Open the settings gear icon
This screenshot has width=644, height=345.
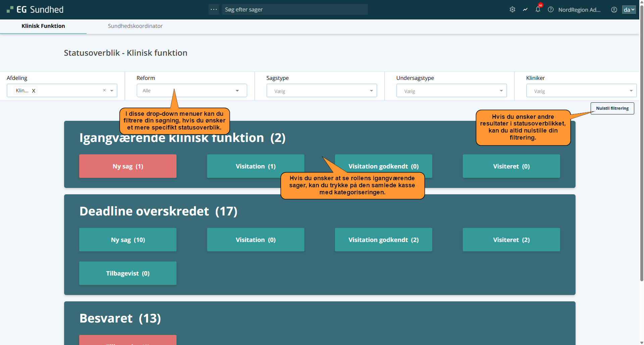[x=512, y=10]
